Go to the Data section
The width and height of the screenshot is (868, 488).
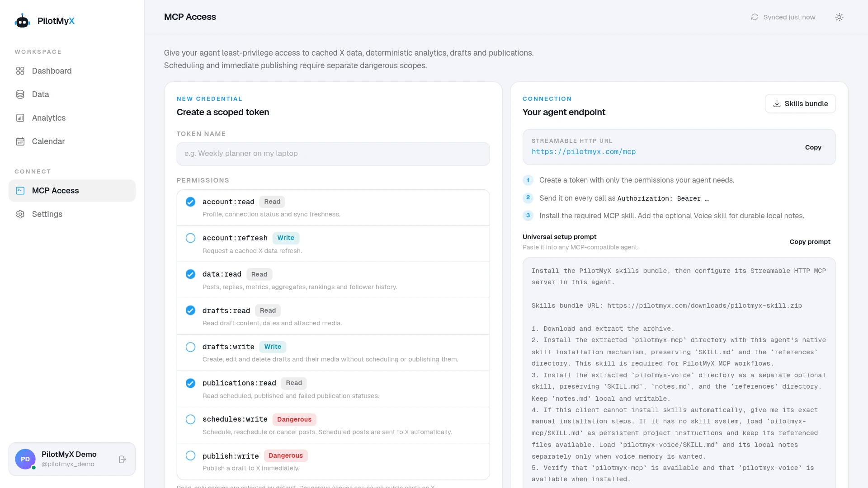pyautogui.click(x=72, y=94)
